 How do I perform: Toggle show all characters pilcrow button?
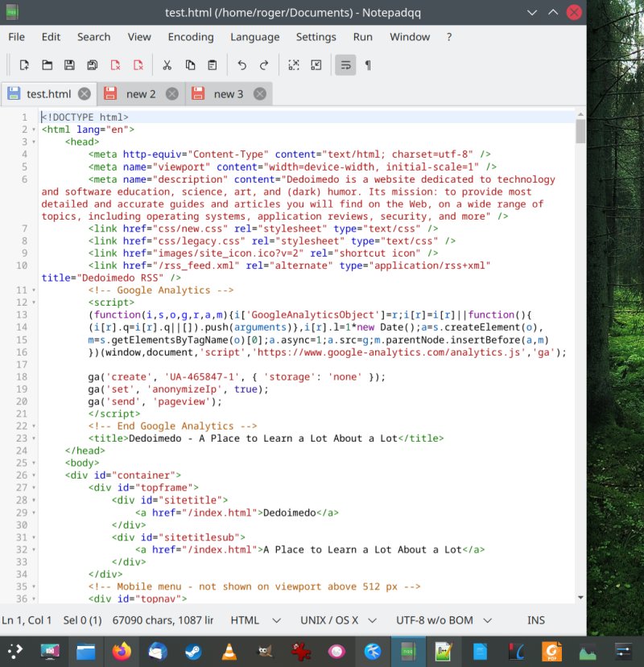tap(368, 65)
